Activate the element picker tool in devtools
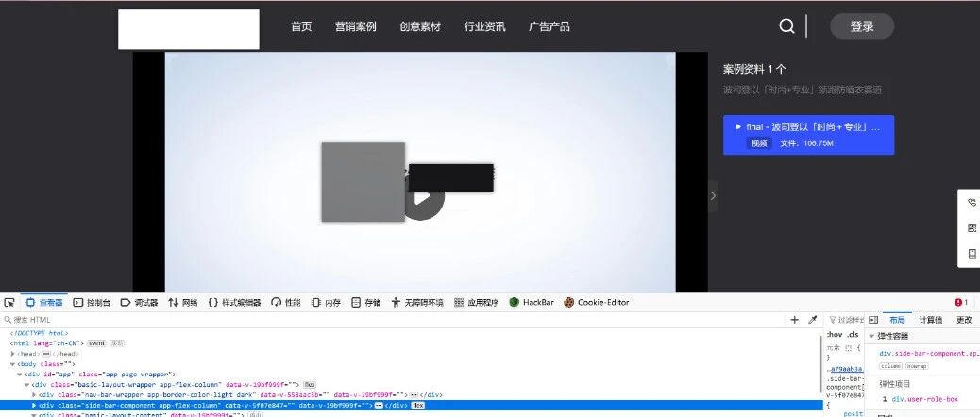Image resolution: width=980 pixels, height=417 pixels. pyautogui.click(x=9, y=302)
